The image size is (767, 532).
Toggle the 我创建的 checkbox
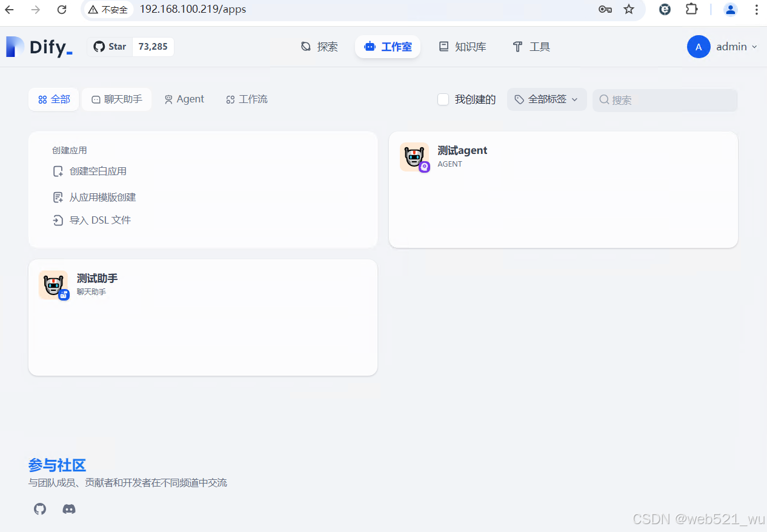[443, 99]
